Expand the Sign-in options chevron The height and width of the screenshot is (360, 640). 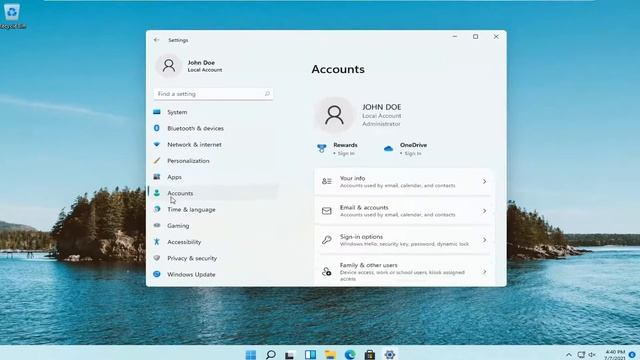(484, 240)
